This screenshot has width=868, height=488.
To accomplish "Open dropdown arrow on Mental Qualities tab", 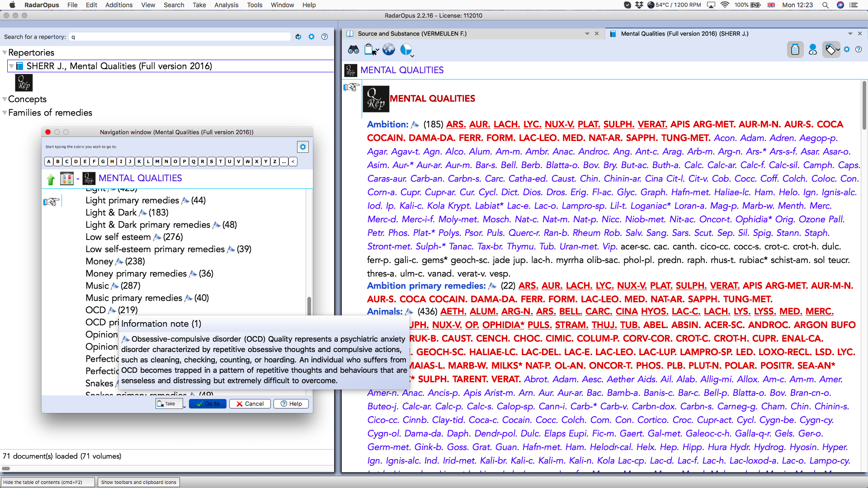I will click(850, 34).
